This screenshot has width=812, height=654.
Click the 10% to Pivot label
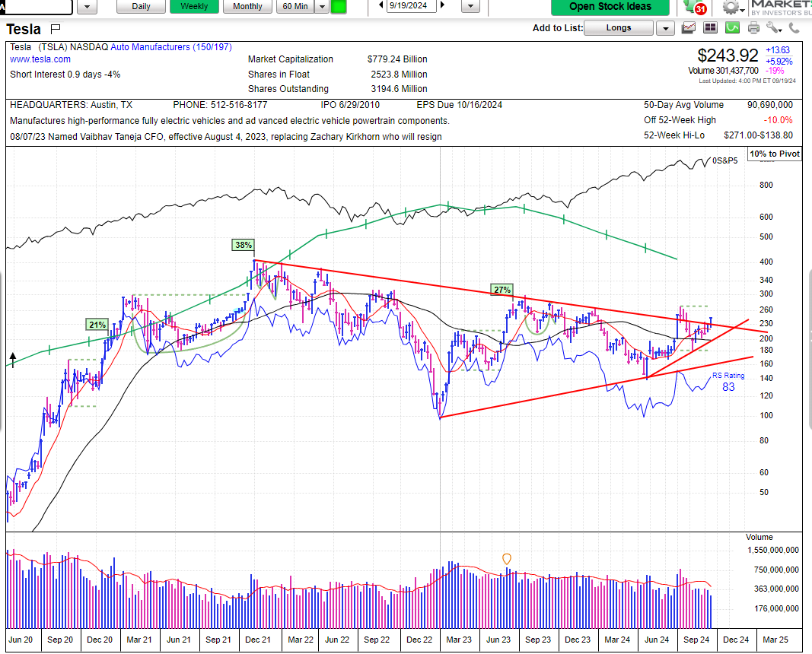(775, 154)
